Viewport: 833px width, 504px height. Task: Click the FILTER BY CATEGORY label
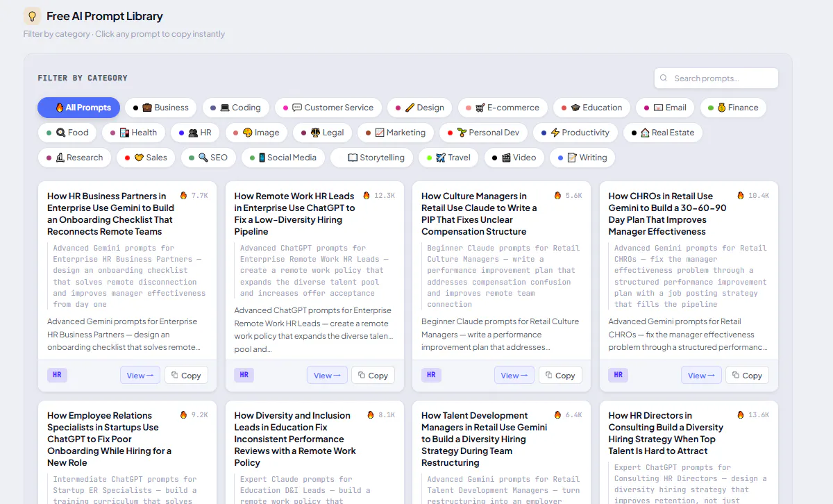[x=83, y=78]
